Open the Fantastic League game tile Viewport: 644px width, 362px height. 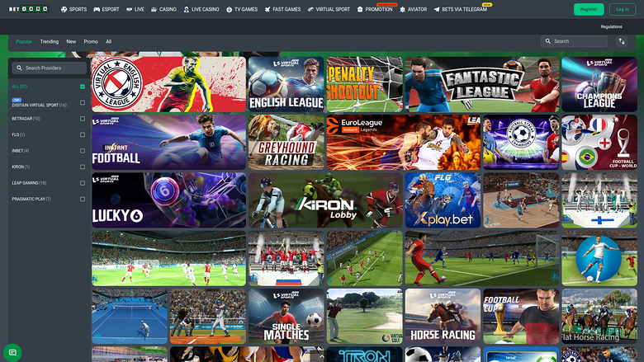482,84
